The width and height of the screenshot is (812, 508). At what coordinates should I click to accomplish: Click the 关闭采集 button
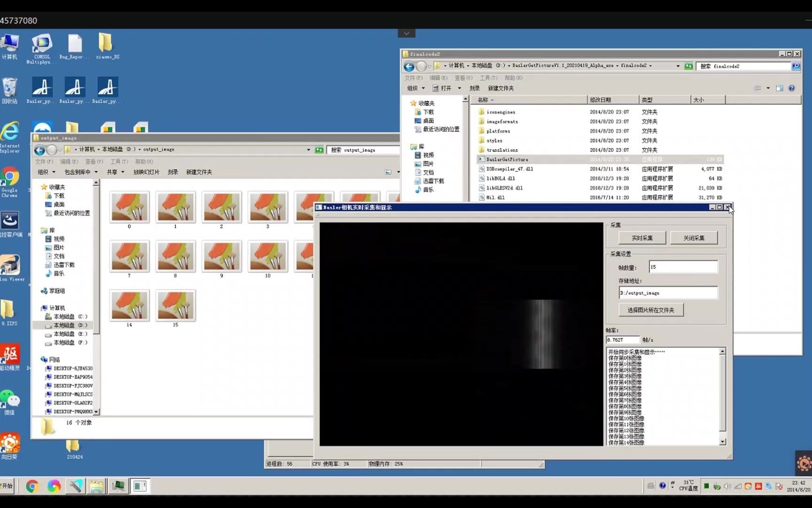694,238
